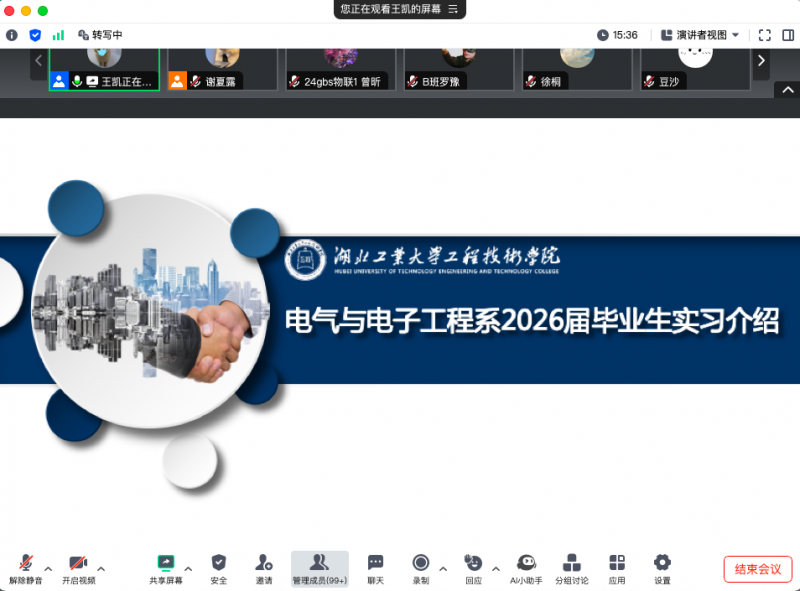This screenshot has width=800, height=591.
Task: Open 设置 settings gear
Action: [662, 568]
